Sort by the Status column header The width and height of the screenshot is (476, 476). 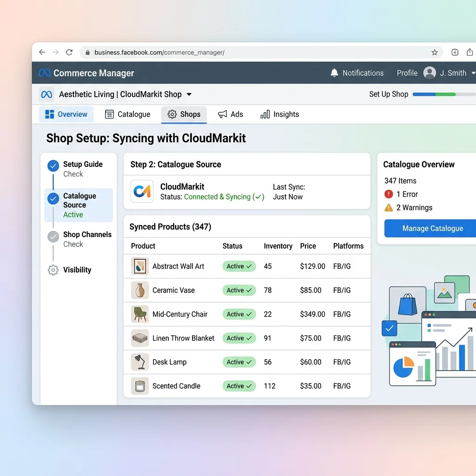(x=232, y=246)
